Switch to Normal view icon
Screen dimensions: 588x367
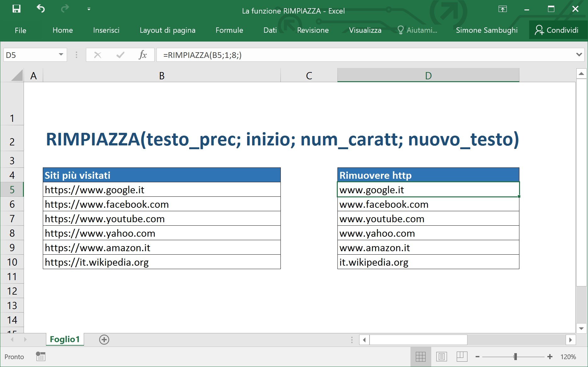point(421,357)
